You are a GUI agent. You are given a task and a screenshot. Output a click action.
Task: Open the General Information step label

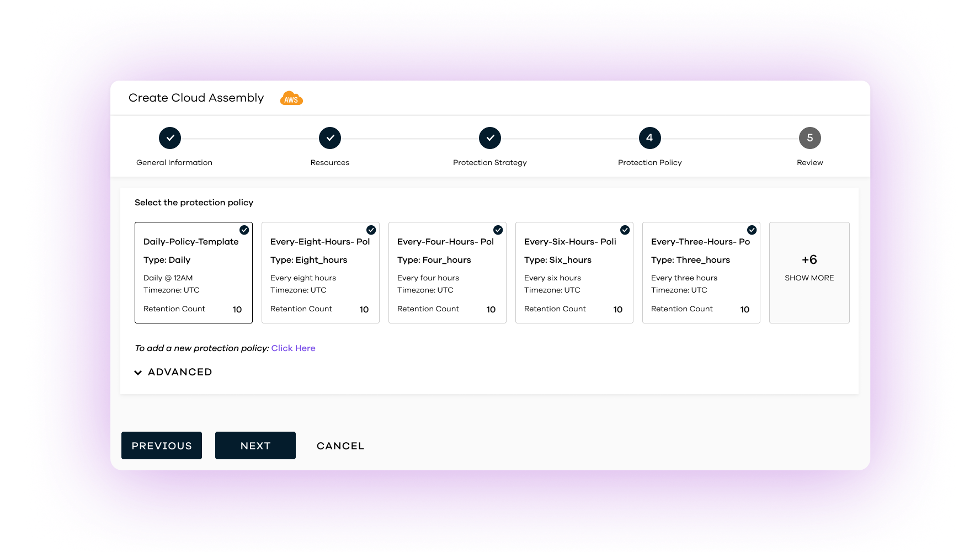174,162
